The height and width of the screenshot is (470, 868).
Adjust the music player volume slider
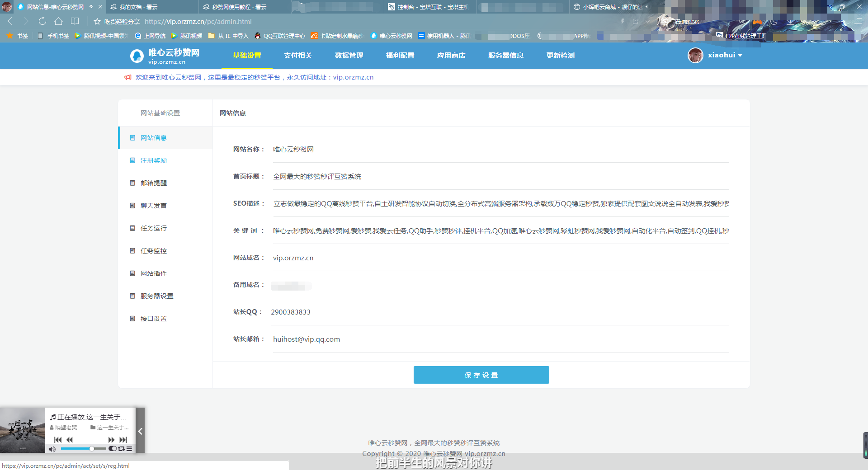(x=83, y=449)
